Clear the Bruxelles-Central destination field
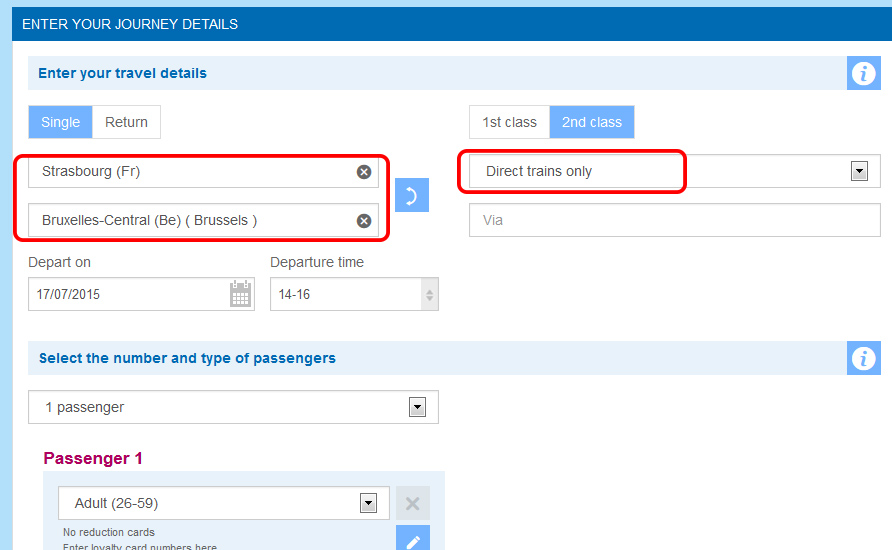Screen dimensions: 892x550 click(364, 221)
